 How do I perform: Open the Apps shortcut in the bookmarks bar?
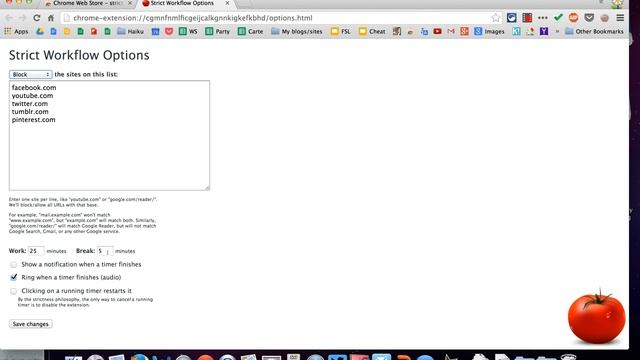coord(16,31)
